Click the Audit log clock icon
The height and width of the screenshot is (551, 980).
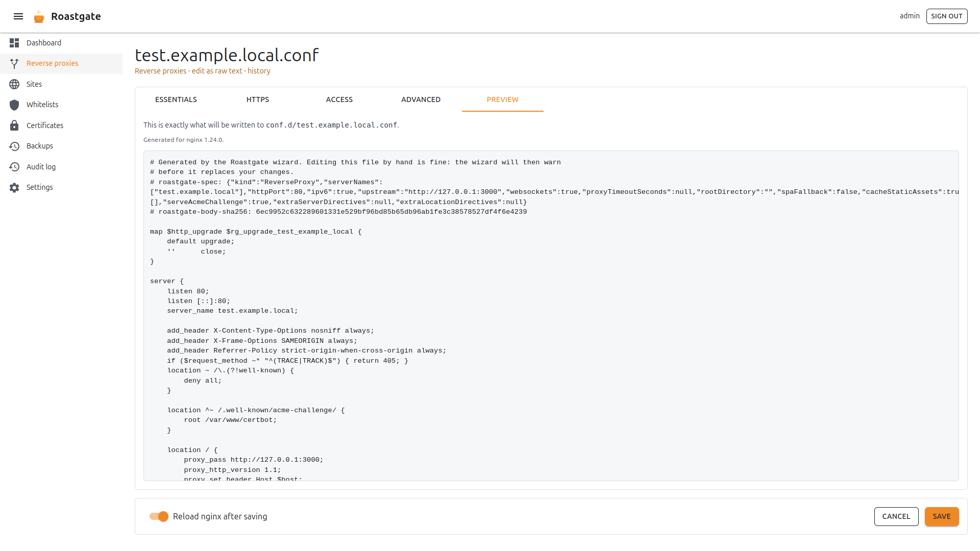click(14, 167)
